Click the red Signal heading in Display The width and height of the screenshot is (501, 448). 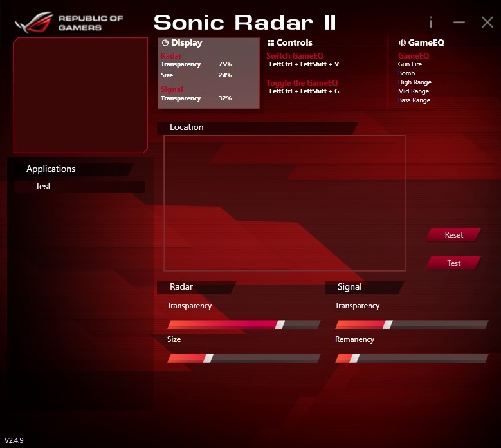[172, 89]
